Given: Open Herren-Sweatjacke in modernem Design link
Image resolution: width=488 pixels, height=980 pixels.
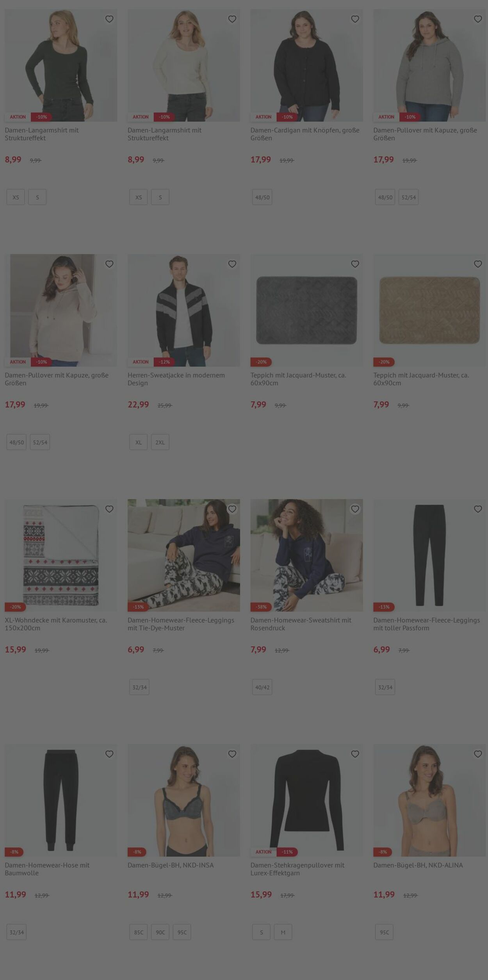Looking at the screenshot, I should tap(176, 379).
